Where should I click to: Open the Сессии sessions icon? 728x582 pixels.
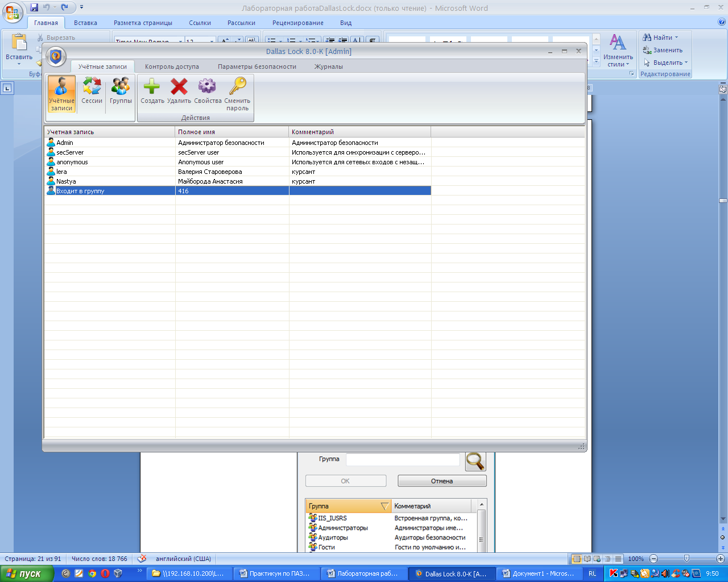[x=92, y=91]
